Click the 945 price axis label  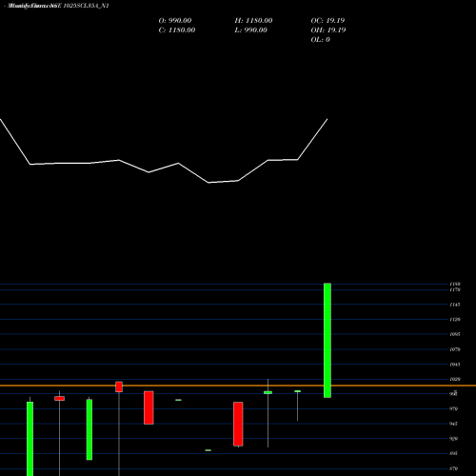click(x=453, y=424)
